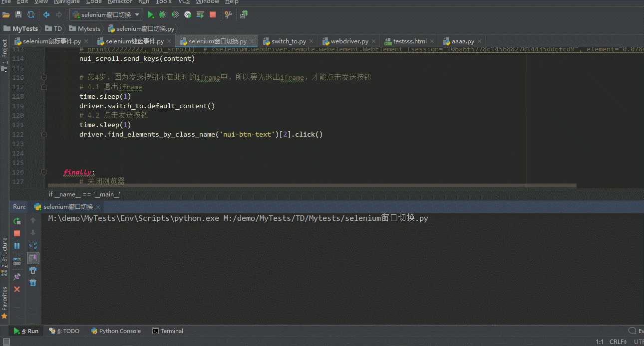This screenshot has height=346, width=644.
Task: Open the selenium窗口切换 run configuration dropdown
Action: (106, 15)
